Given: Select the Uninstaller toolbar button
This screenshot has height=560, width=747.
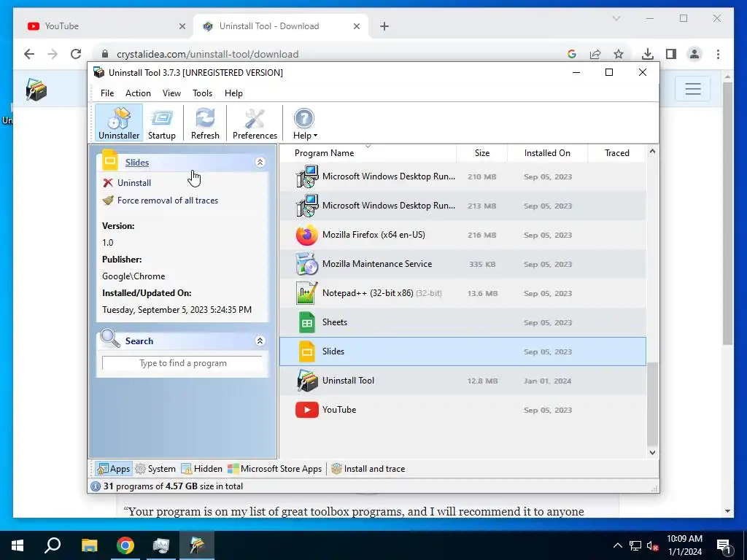Looking at the screenshot, I should click(x=119, y=122).
